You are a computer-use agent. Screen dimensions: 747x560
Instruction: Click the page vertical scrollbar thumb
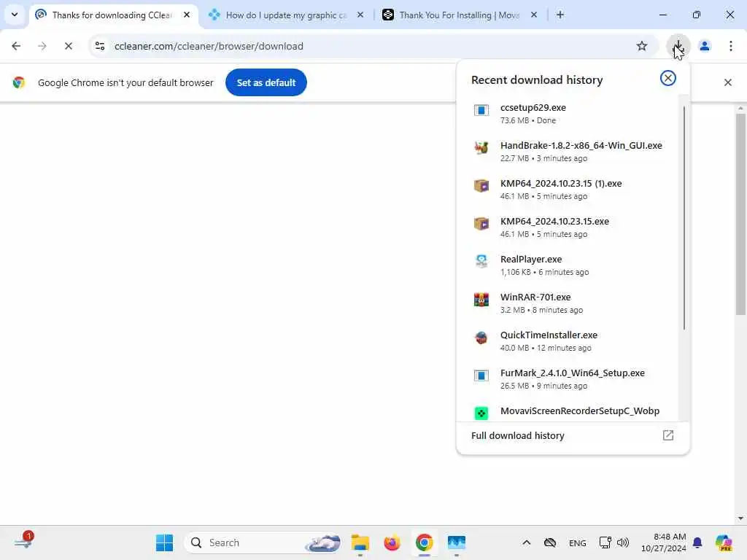coord(740,214)
